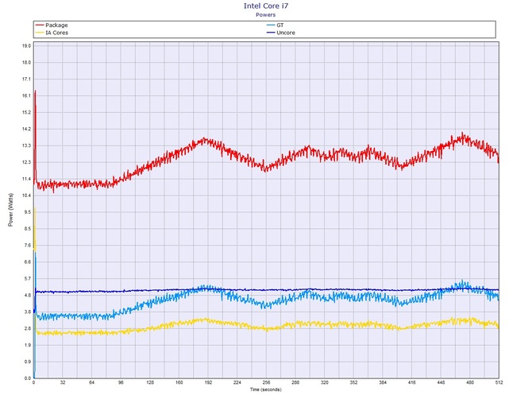This screenshot has height=399, width=532.
Task: Click the Intel Core i7 chart title
Action: [x=266, y=6]
